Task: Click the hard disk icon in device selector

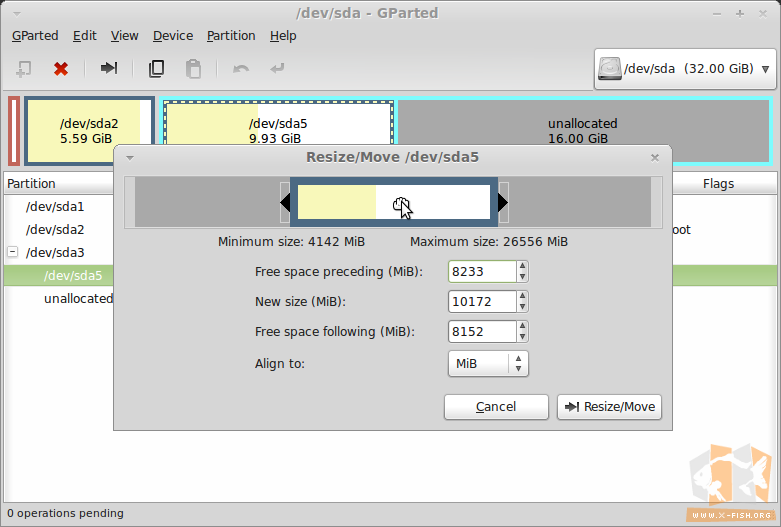Action: (x=610, y=68)
